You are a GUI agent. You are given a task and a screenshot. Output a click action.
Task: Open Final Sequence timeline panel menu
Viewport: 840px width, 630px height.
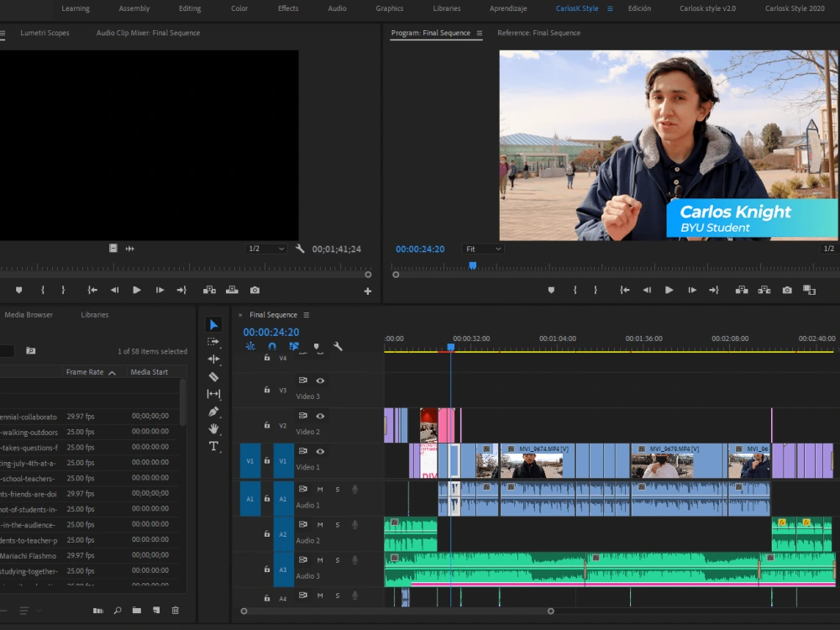[x=307, y=315]
